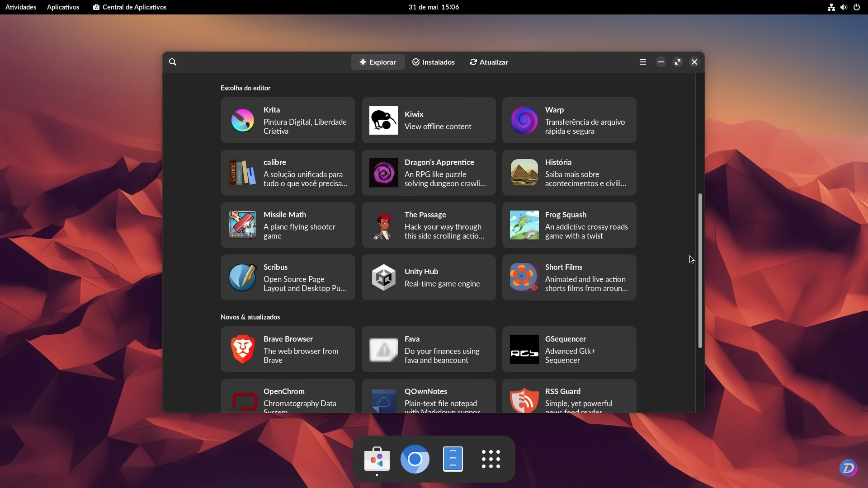Stay on the Explorar tab
The height and width of the screenshot is (488, 868).
377,62
